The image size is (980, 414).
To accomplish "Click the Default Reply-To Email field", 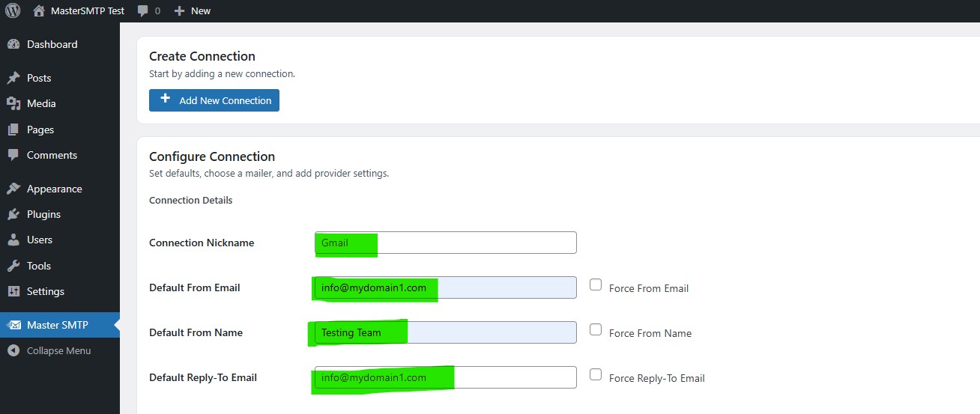I will pos(445,377).
